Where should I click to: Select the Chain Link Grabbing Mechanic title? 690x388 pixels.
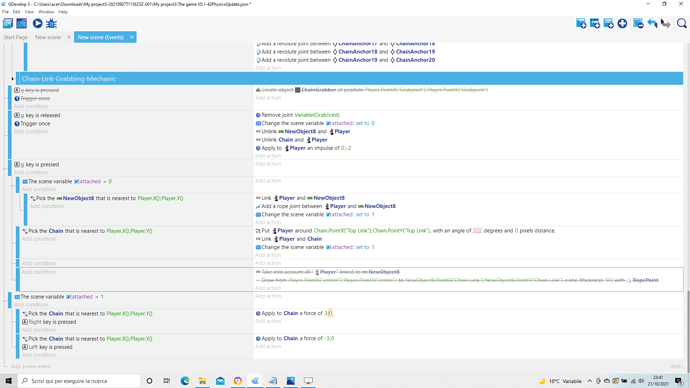point(69,79)
